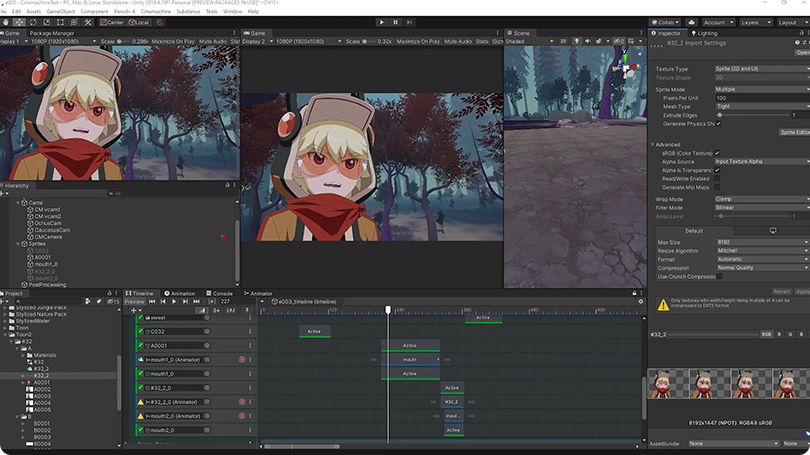Screen dimensions: 810x455
Task: Open Texture Type dropdown
Action: [762, 69]
